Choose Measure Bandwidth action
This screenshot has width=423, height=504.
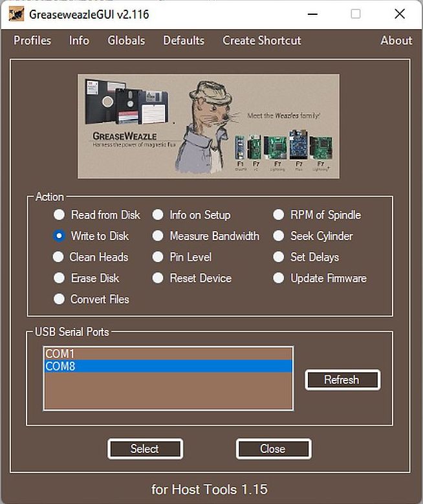coord(158,236)
